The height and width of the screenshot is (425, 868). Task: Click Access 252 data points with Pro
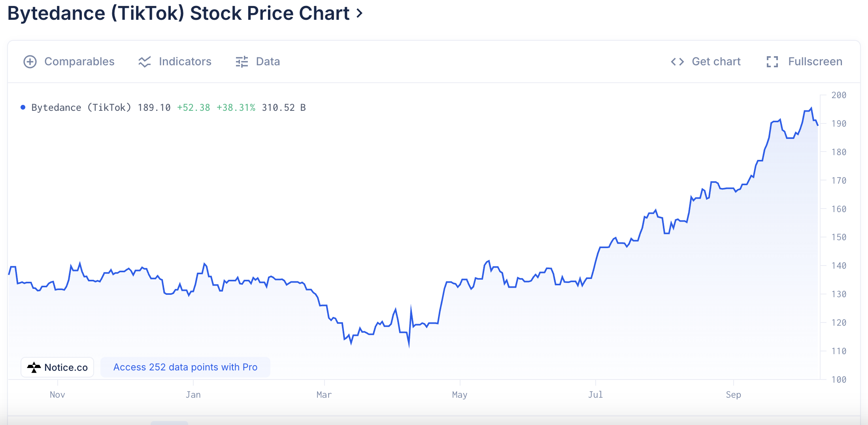(x=185, y=367)
